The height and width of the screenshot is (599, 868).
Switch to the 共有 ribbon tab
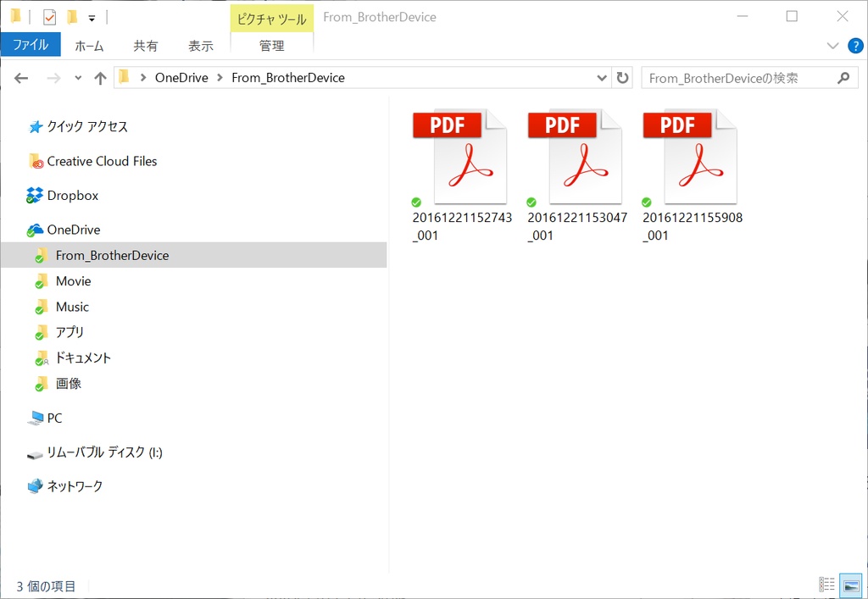(x=146, y=46)
